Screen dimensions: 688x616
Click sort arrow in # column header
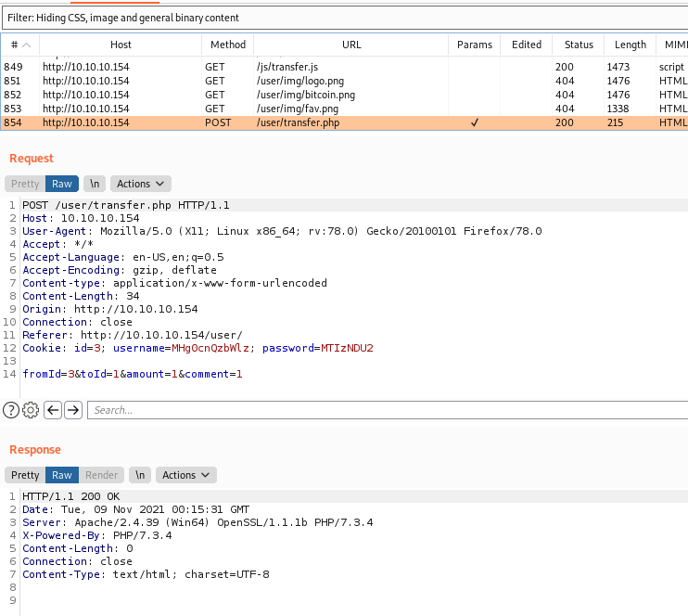[x=26, y=45]
